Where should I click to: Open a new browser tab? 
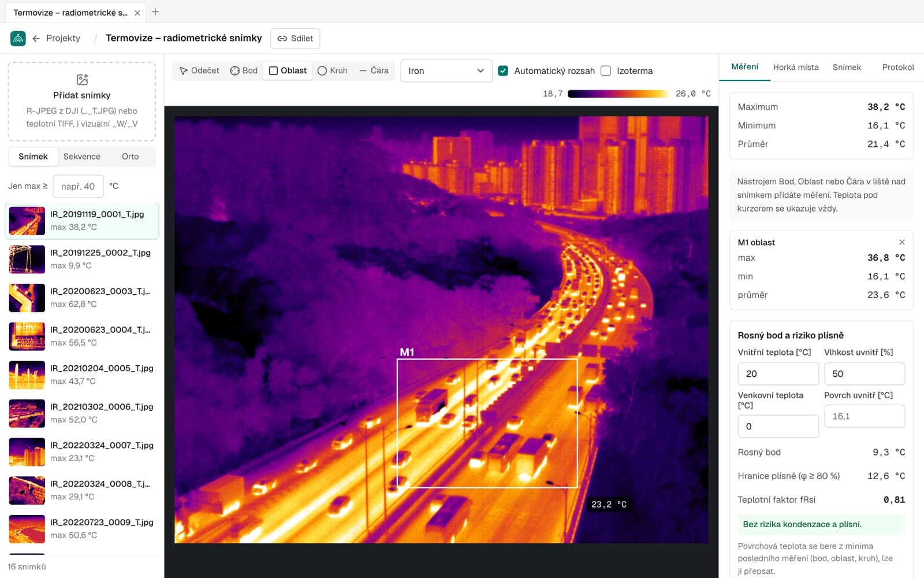pyautogui.click(x=155, y=12)
